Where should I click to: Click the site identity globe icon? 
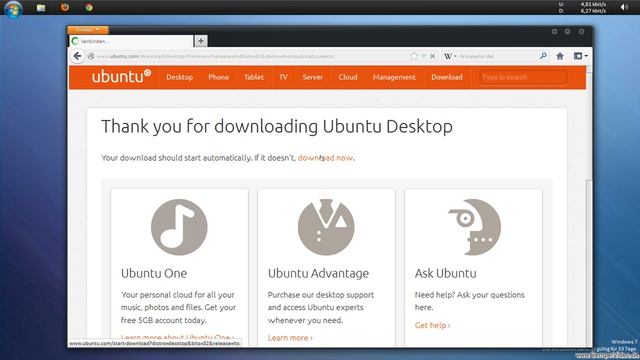pyautogui.click(x=91, y=56)
